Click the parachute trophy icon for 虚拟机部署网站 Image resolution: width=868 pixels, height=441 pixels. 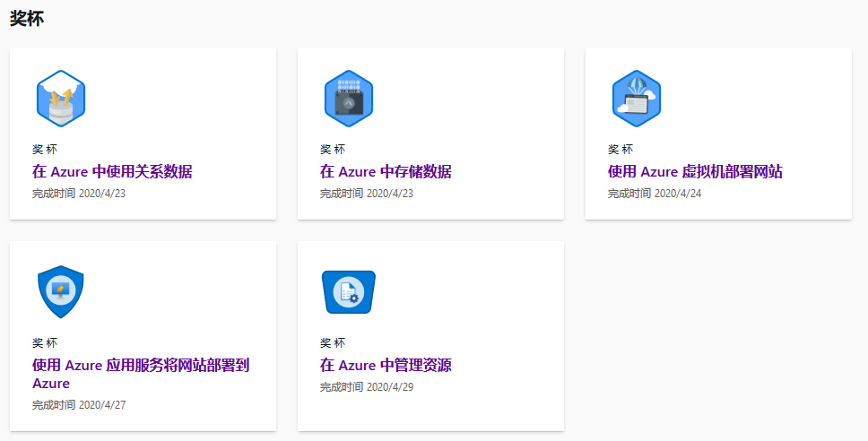coord(637,99)
